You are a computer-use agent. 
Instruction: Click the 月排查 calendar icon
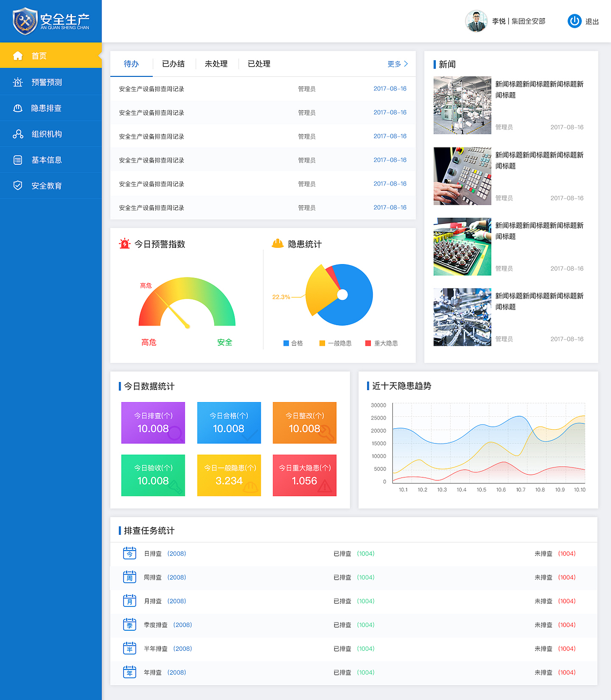click(129, 601)
